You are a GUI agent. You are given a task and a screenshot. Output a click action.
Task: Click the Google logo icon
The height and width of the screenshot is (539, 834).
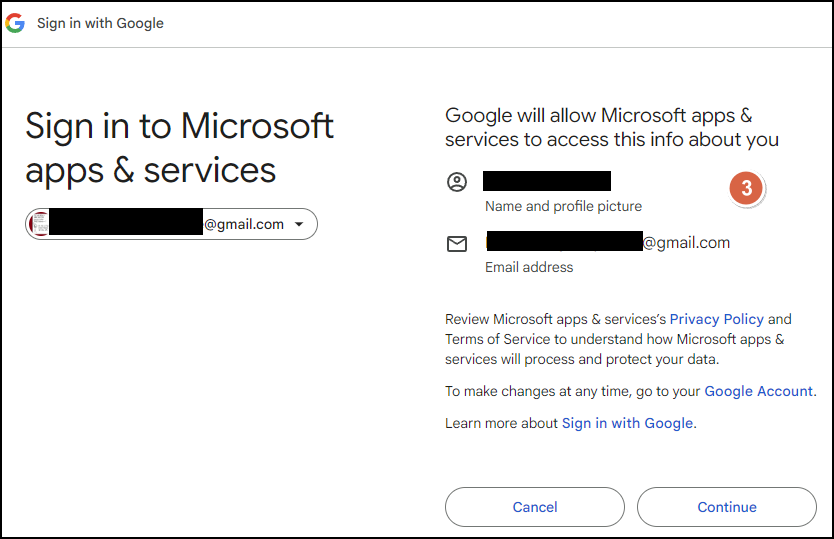[15, 23]
